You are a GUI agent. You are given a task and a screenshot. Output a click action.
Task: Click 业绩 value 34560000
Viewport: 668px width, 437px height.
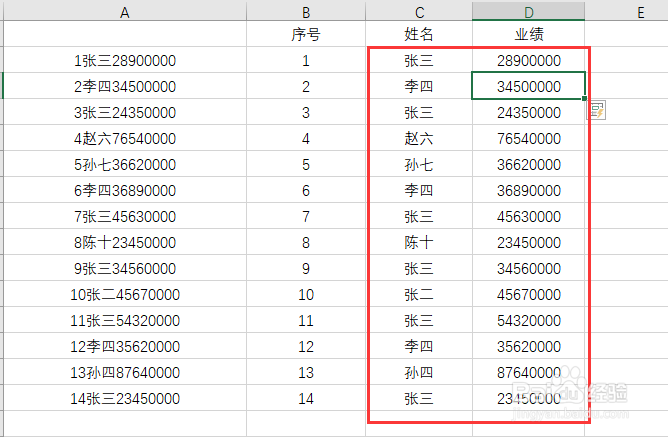coord(529,268)
